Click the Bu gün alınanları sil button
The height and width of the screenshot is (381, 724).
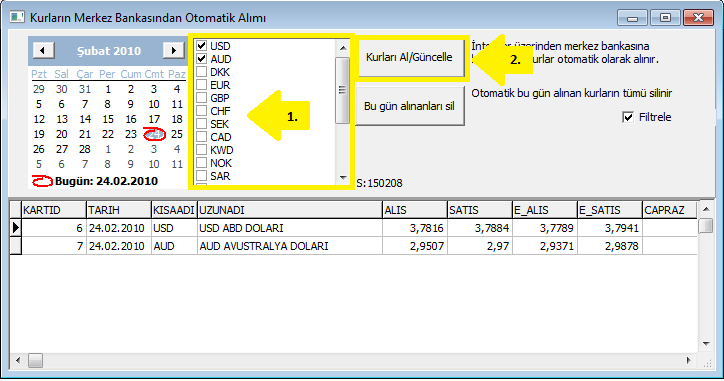(410, 106)
